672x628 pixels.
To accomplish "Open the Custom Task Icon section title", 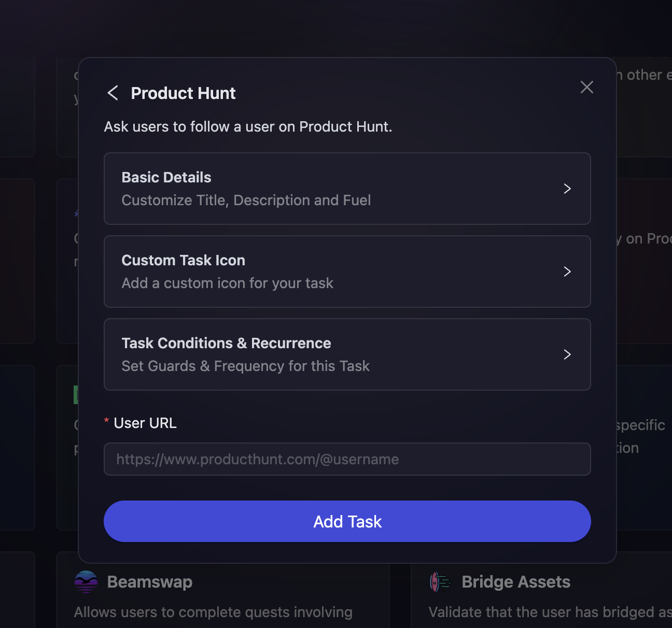I will (183, 261).
